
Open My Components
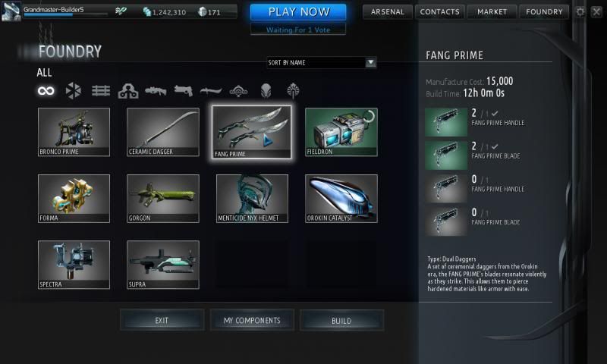(252, 320)
